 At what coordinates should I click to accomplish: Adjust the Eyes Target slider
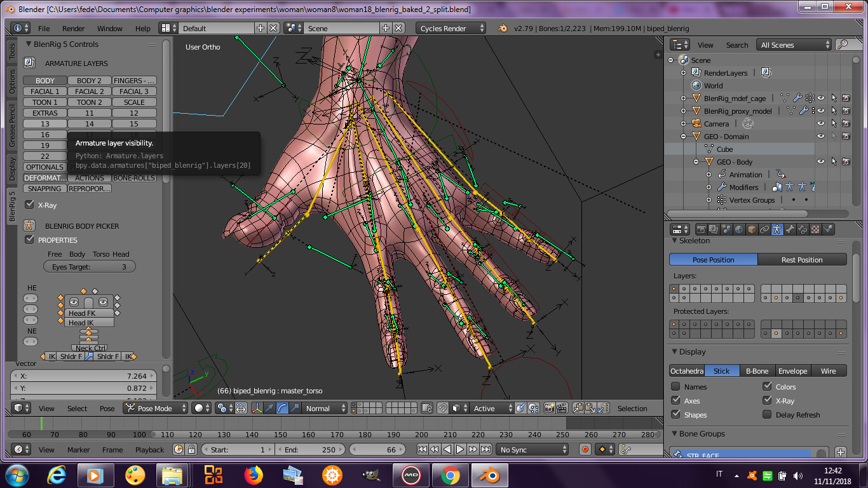click(x=90, y=267)
